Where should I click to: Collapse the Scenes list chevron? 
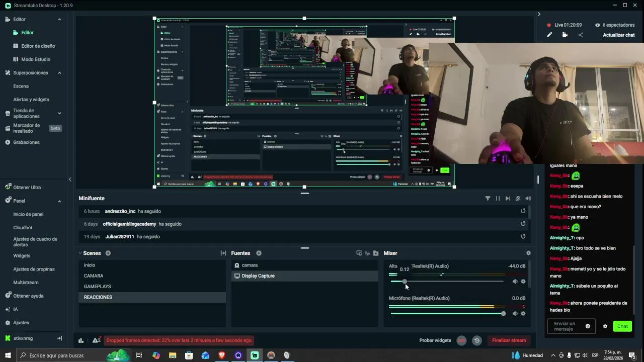point(80,253)
